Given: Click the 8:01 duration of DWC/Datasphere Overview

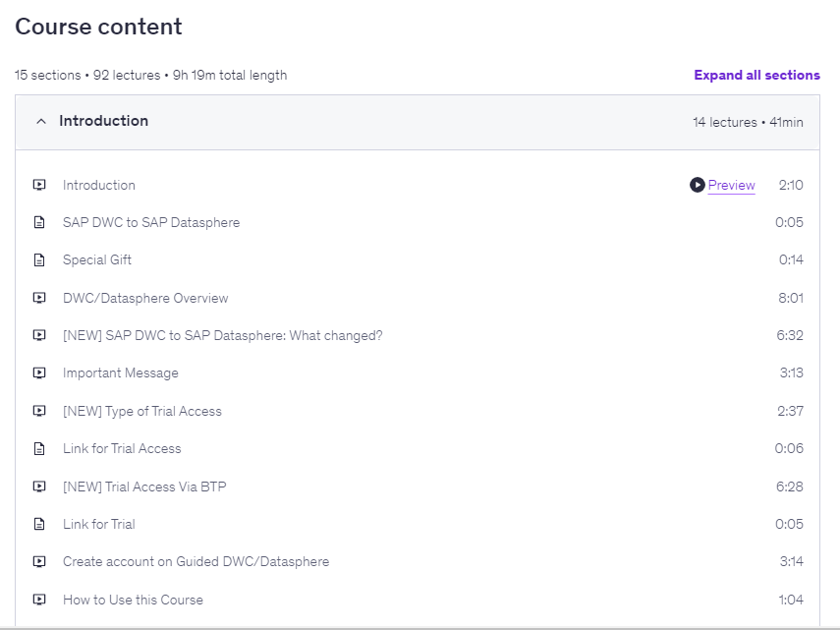Looking at the screenshot, I should tap(789, 298).
